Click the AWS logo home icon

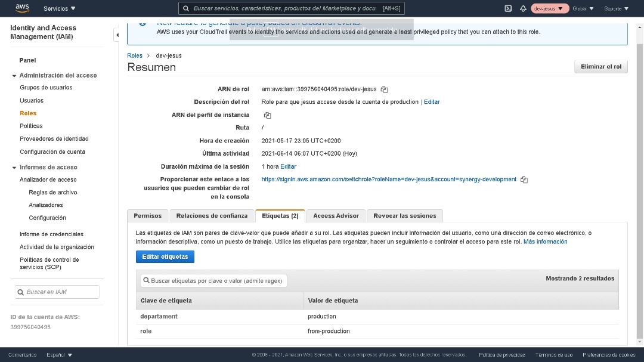[22, 8]
